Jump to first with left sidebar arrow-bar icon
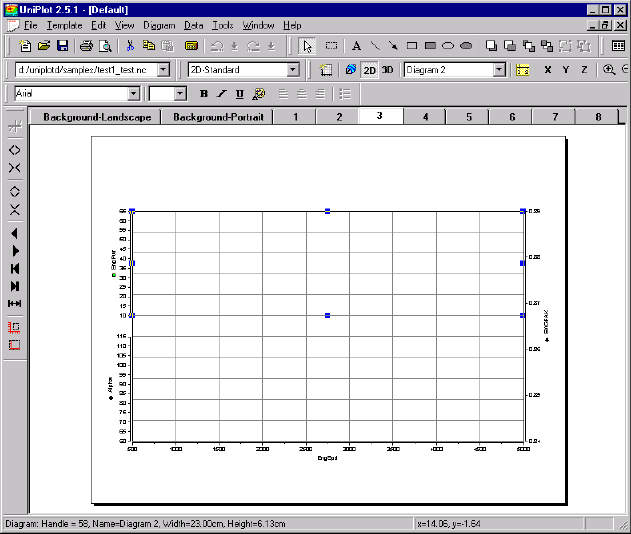 click(15, 268)
